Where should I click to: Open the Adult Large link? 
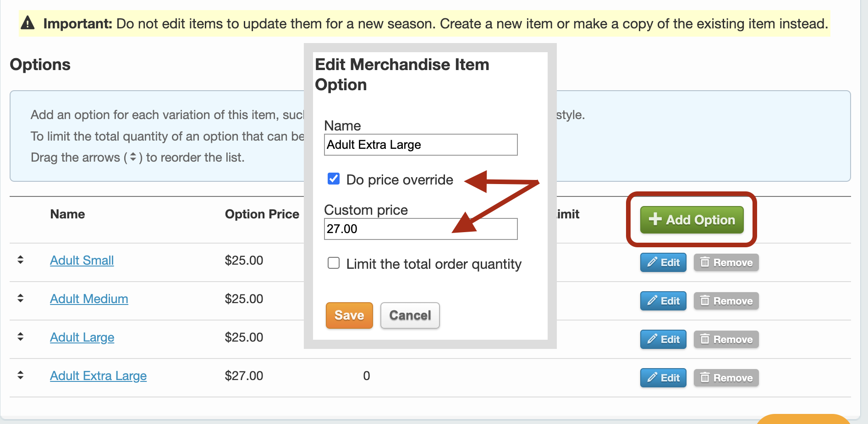tap(82, 337)
